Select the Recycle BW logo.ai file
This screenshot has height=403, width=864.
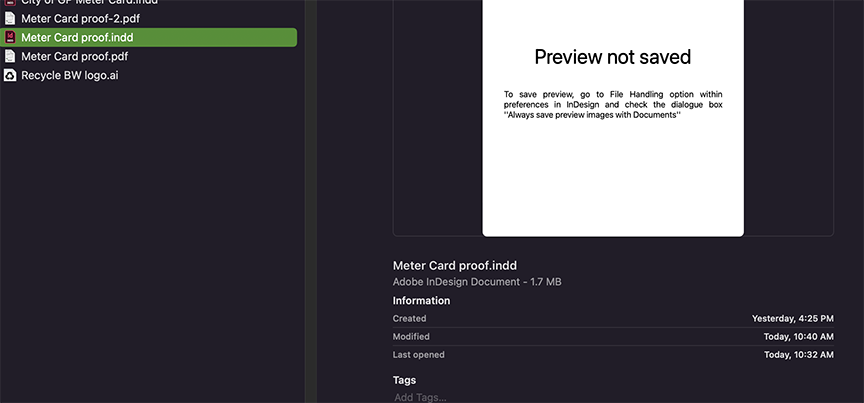point(69,75)
